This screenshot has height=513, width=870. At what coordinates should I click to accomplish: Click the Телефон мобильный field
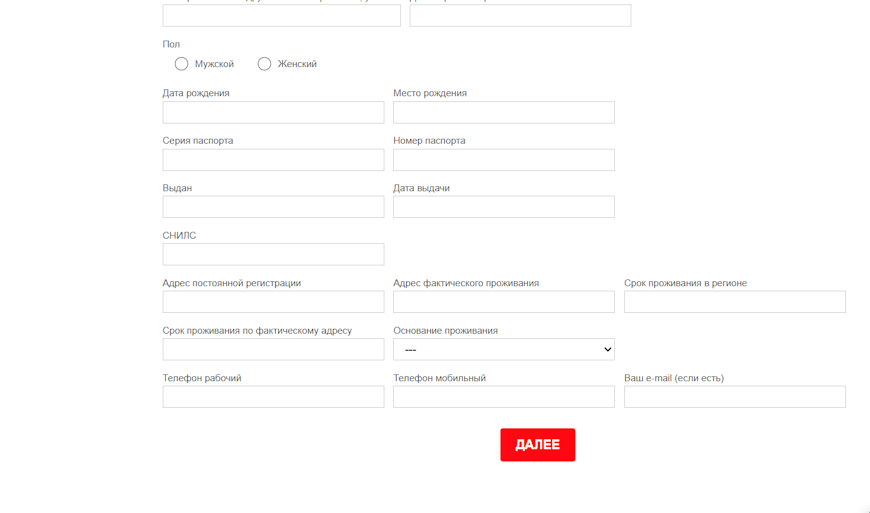point(503,397)
